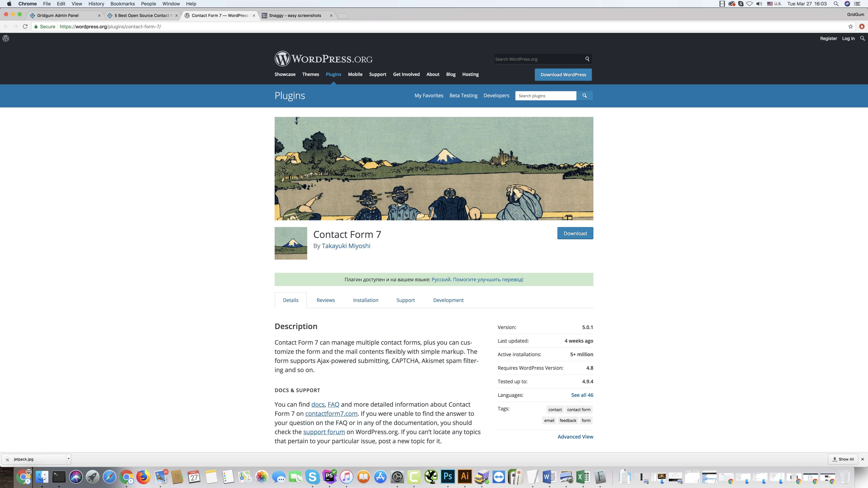868x488 pixels.
Task: Click the blue plugin search button
Action: click(585, 96)
